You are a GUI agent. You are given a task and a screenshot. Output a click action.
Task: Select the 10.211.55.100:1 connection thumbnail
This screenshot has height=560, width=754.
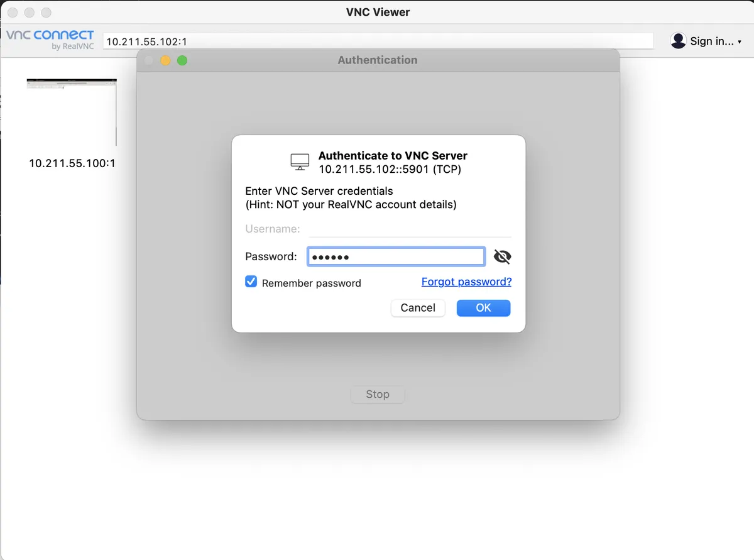point(72,112)
